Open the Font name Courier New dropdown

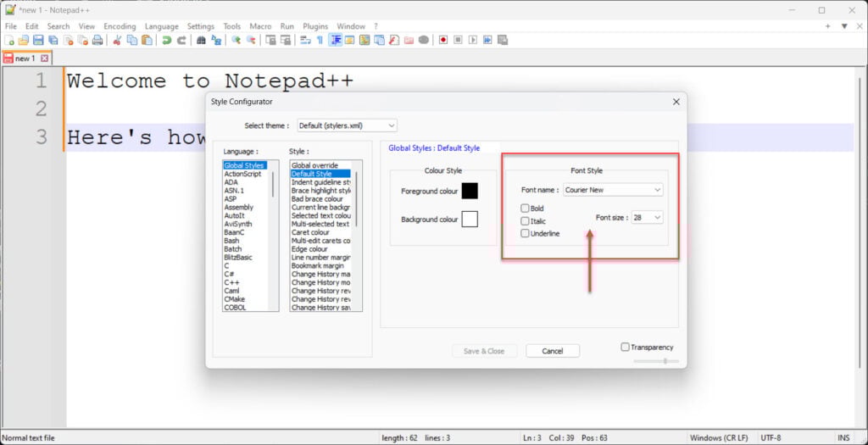(x=613, y=190)
